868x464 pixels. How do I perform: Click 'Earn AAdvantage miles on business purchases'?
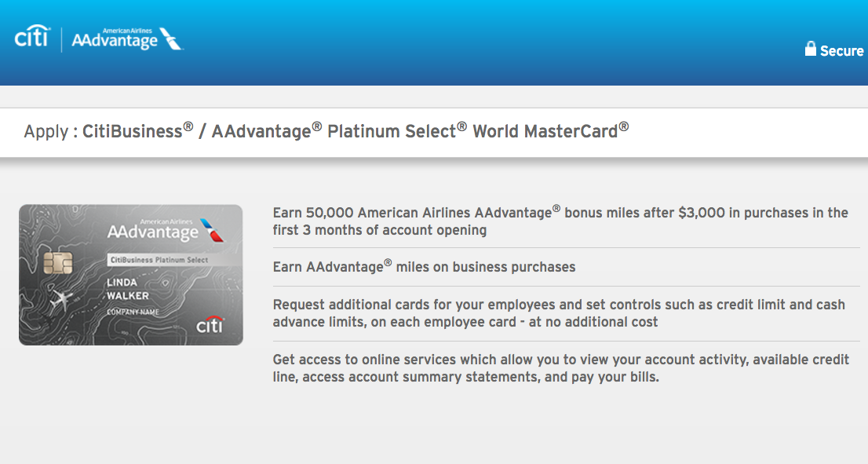tap(424, 266)
